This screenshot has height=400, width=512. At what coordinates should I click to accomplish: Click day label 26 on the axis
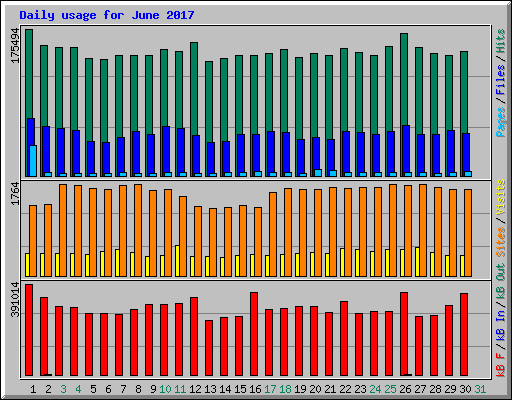405,389
